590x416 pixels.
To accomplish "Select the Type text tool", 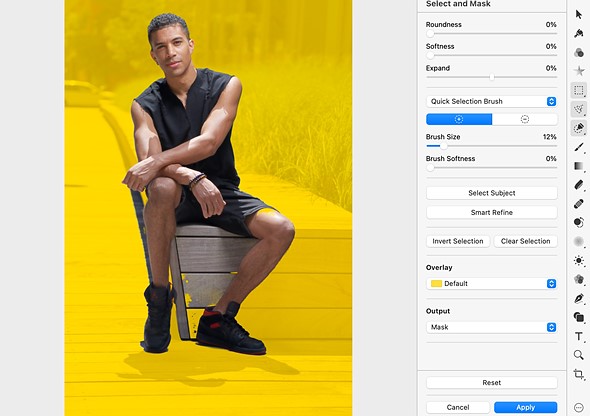I will coord(579,336).
